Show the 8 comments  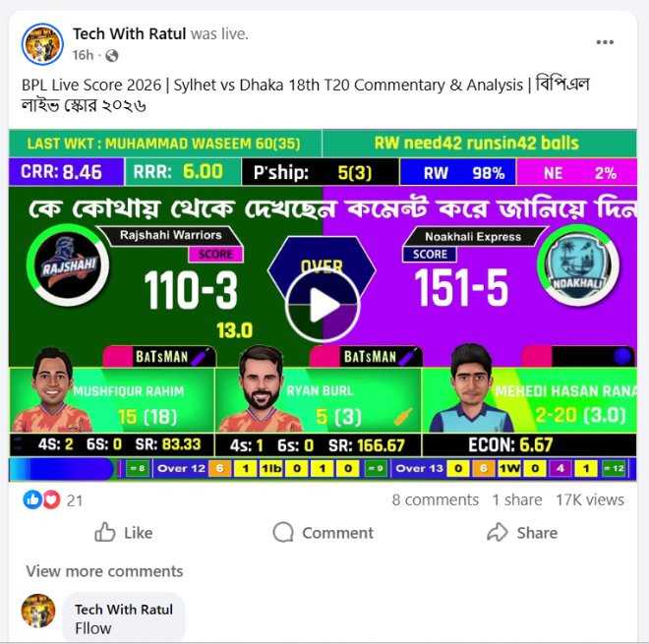(435, 500)
